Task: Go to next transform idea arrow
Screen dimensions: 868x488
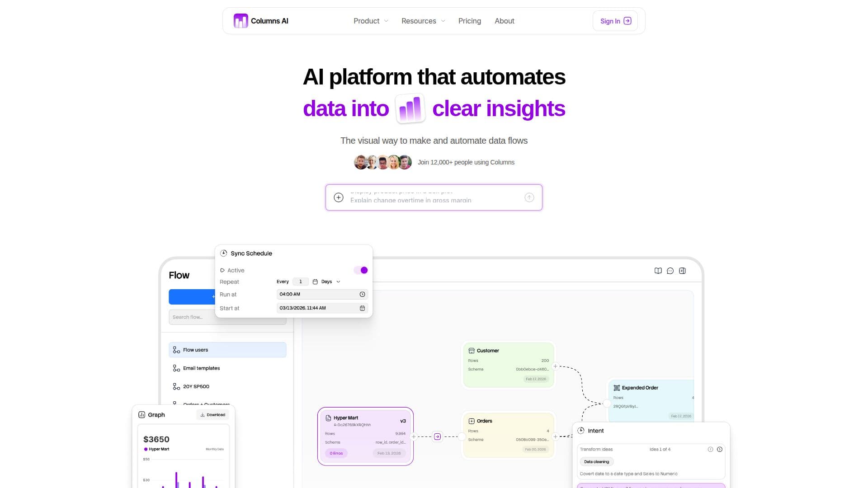Action: coord(720,449)
